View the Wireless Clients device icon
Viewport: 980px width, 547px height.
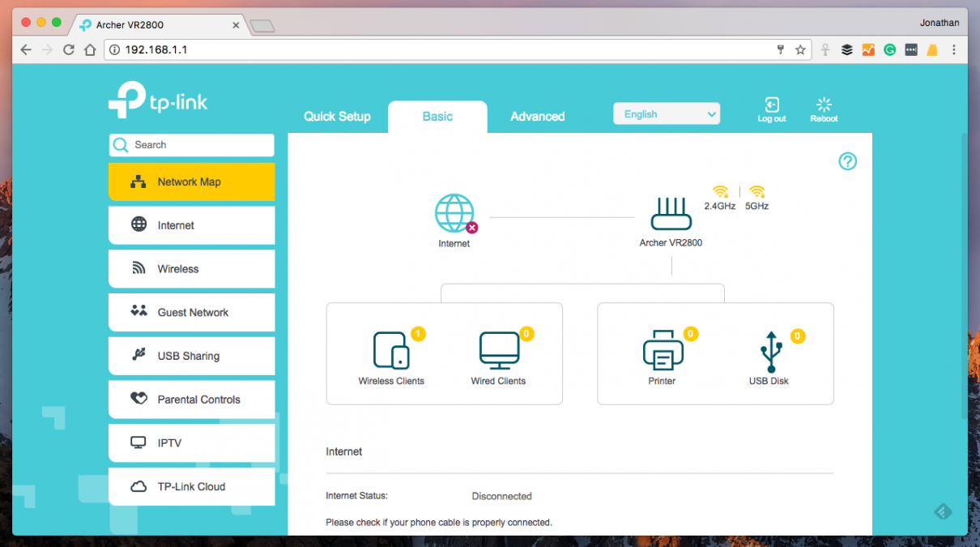coord(391,350)
